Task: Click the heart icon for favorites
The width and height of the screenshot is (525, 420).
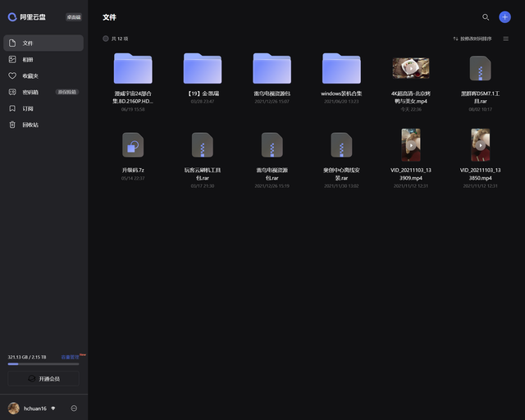Action: click(x=12, y=75)
